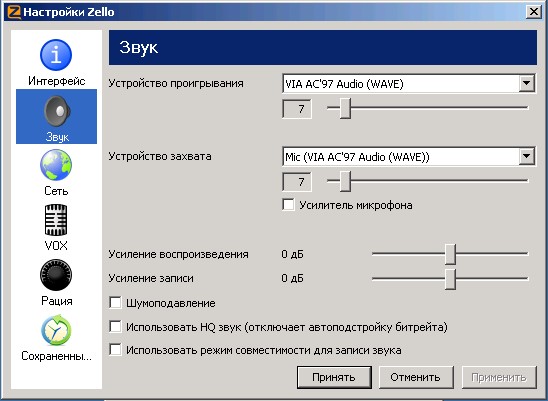Click the Zello logo in title bar
Image resolution: width=548 pixels, height=401 pixels.
pyautogui.click(x=14, y=12)
